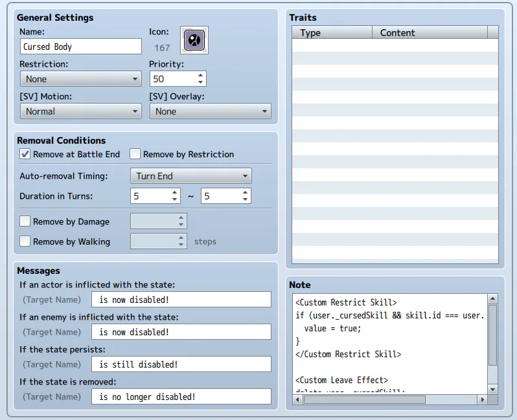The image size is (517, 420).
Task: Enable Remove by Restriction checkbox
Action: point(135,154)
